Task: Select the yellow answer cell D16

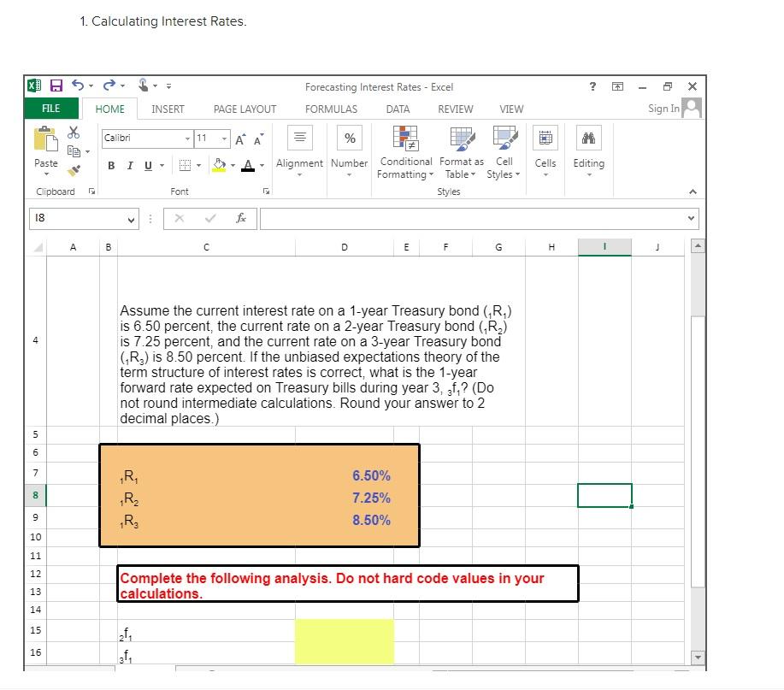Action: [344, 653]
